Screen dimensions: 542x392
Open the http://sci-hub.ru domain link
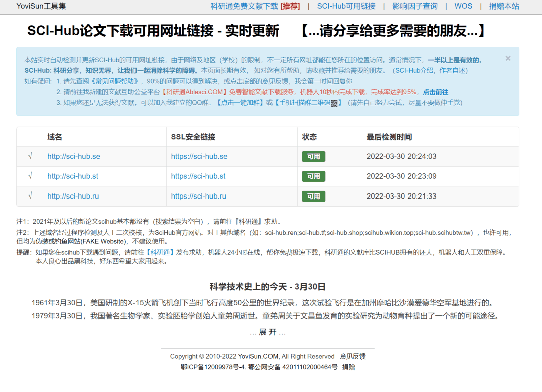[73, 197]
